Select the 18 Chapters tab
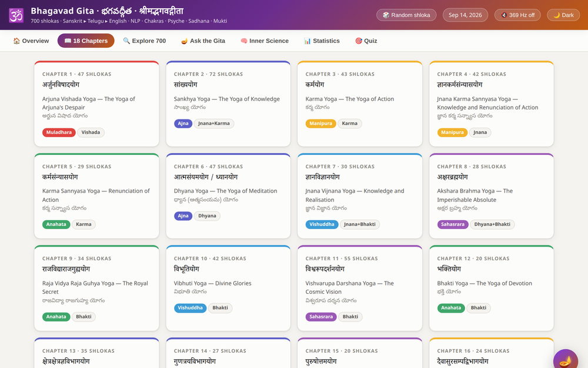588x368 pixels. pos(86,41)
